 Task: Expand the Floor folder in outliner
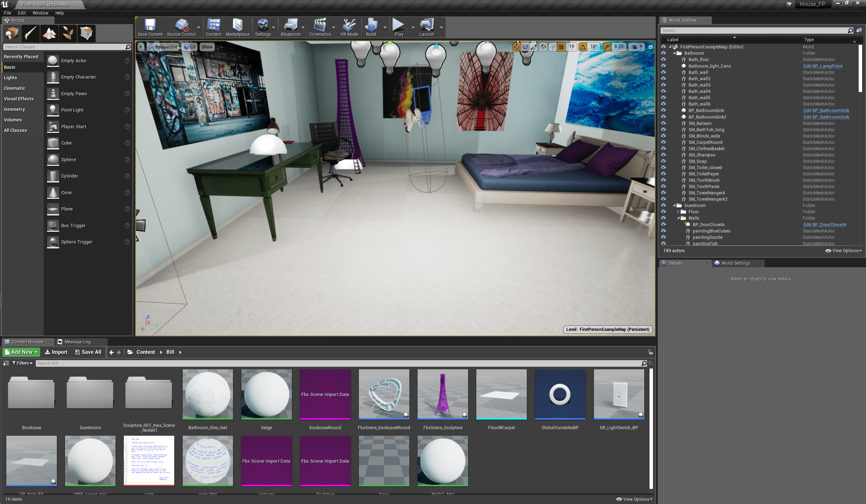[678, 212]
